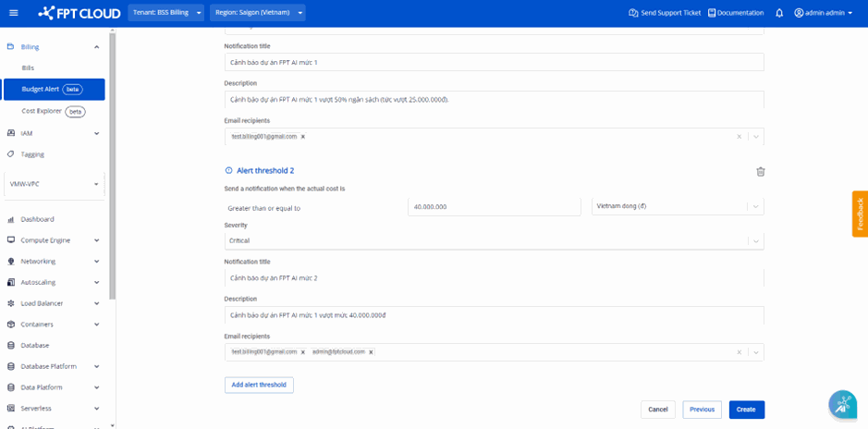Click the Containers cube icon
This screenshot has width=868, height=429.
pos(10,325)
